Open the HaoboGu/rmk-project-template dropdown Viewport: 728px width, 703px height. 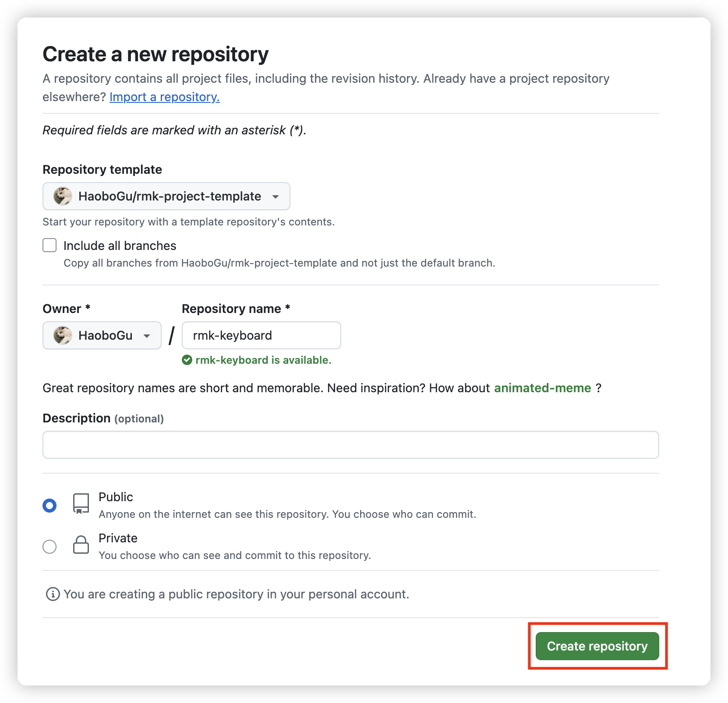click(x=166, y=196)
